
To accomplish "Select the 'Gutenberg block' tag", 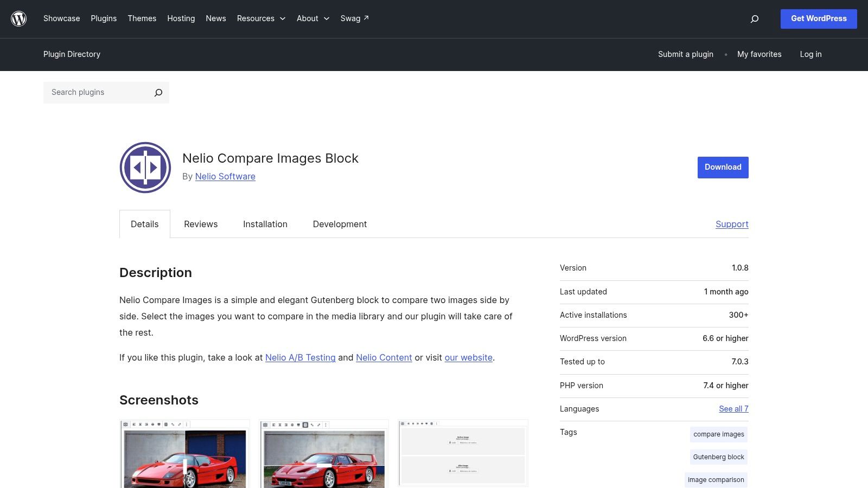I will coord(719,457).
